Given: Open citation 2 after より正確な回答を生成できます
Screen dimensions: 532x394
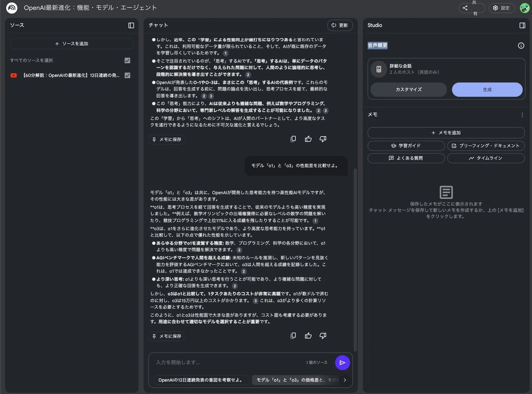Looking at the screenshot, I should point(235,286).
